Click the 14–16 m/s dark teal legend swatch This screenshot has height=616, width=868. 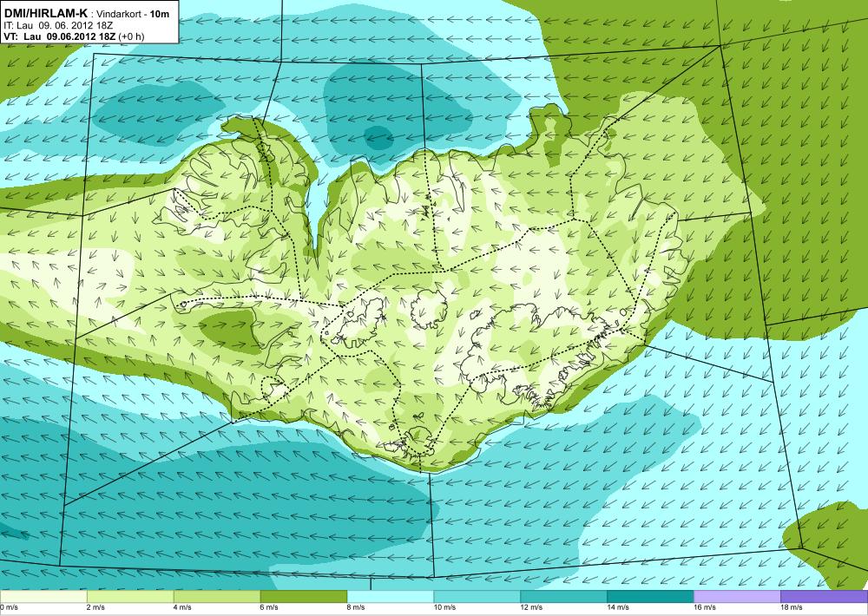pyautogui.click(x=650, y=597)
